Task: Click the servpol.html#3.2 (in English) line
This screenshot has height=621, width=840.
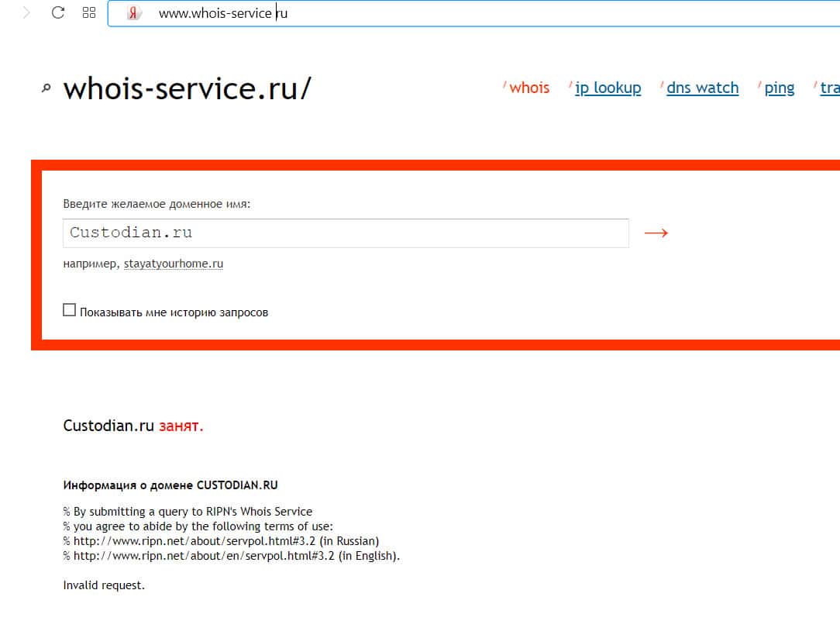Action: (x=232, y=556)
